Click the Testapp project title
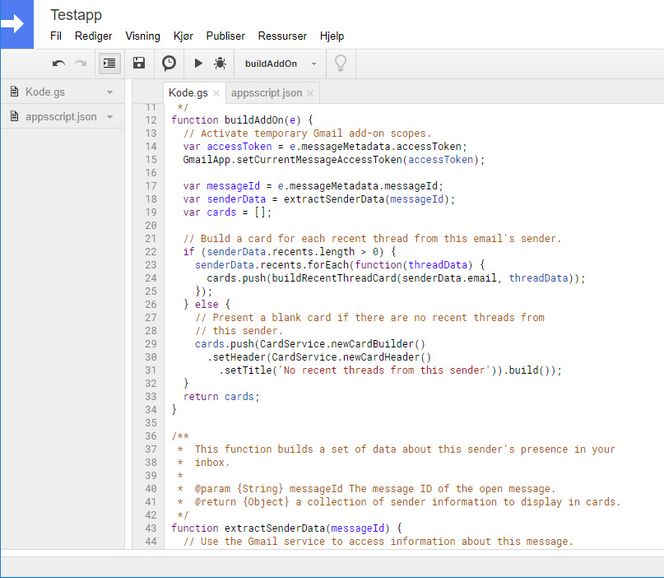This screenshot has height=578, width=664. (x=76, y=15)
